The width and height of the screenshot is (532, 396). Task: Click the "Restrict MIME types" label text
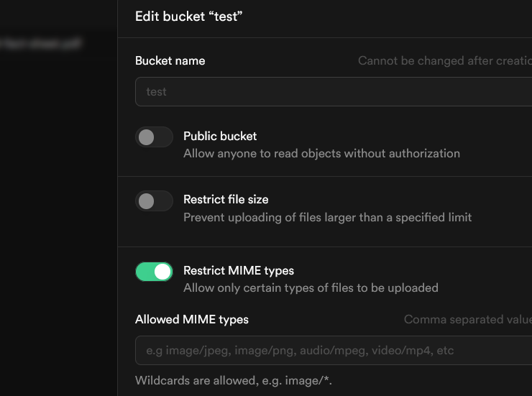click(239, 271)
